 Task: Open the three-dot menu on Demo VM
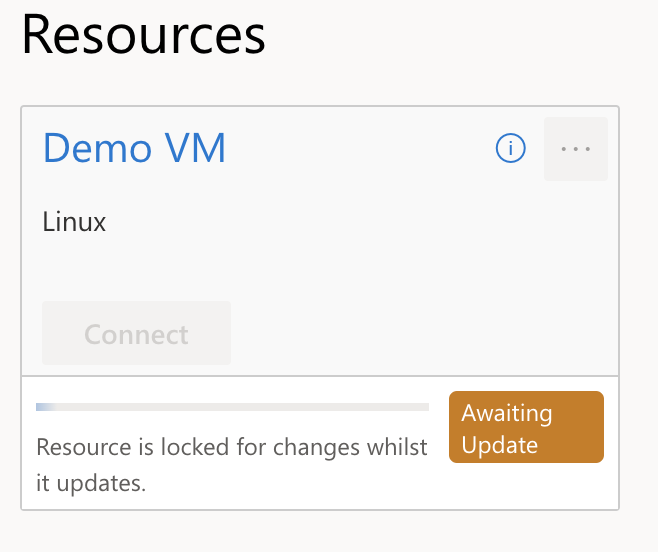click(x=576, y=149)
